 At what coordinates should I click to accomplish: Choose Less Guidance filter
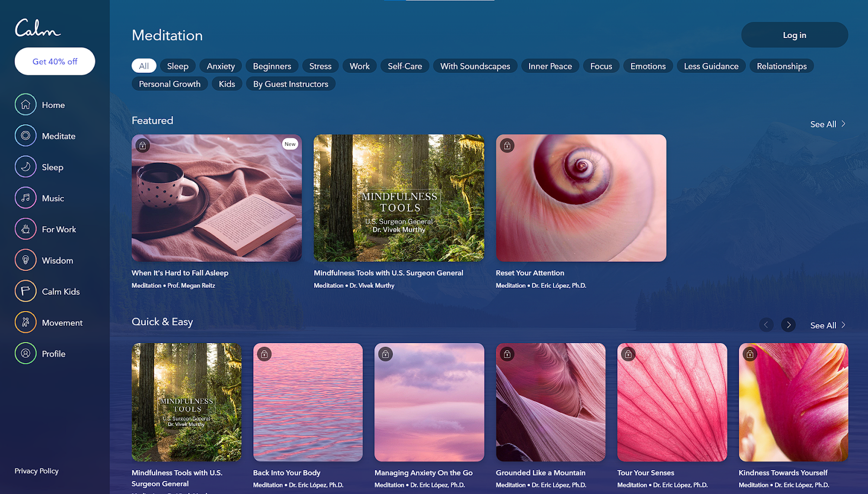click(x=711, y=66)
